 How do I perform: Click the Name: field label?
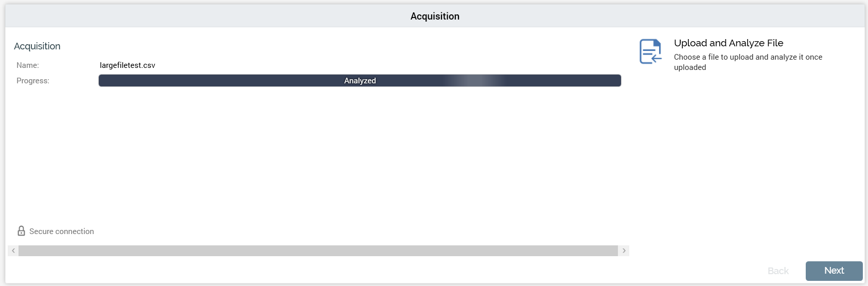pyautogui.click(x=28, y=65)
